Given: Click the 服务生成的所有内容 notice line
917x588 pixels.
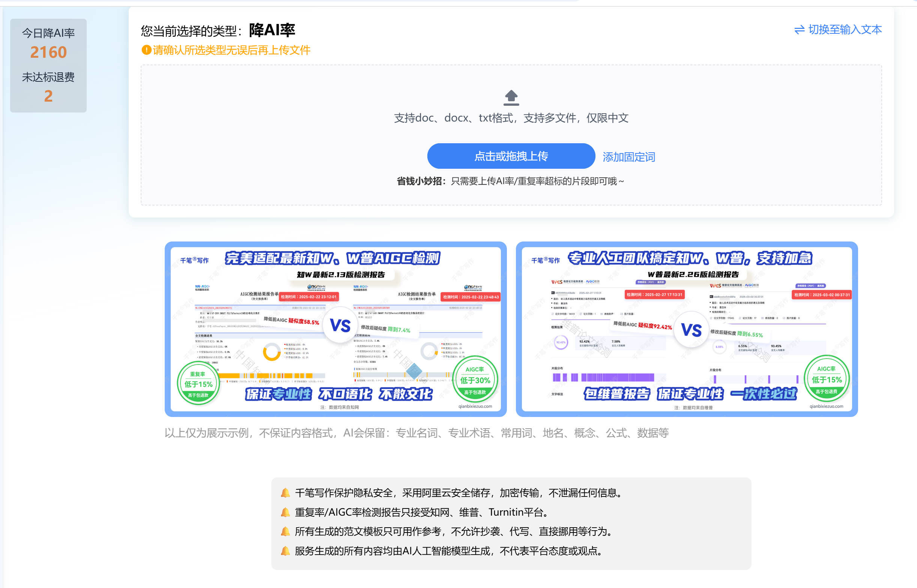Looking at the screenshot, I should [x=450, y=551].
